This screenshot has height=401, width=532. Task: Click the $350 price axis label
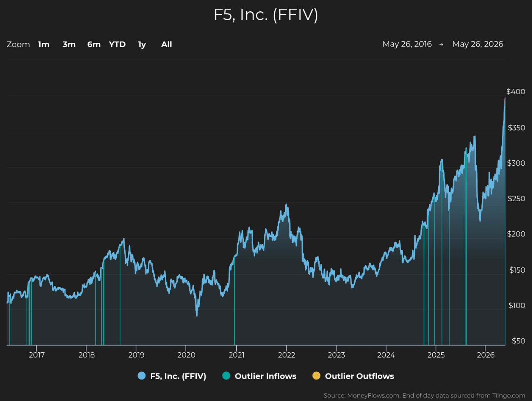point(517,127)
